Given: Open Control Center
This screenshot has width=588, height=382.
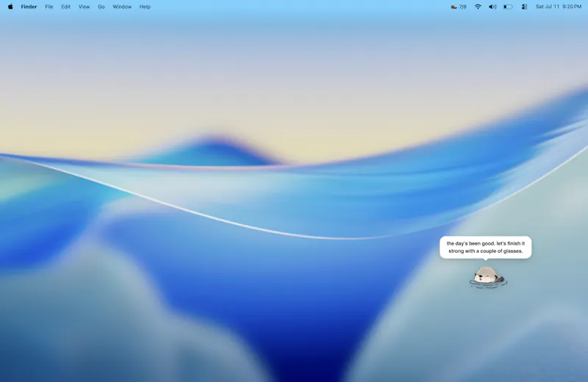Looking at the screenshot, I should tap(524, 7).
